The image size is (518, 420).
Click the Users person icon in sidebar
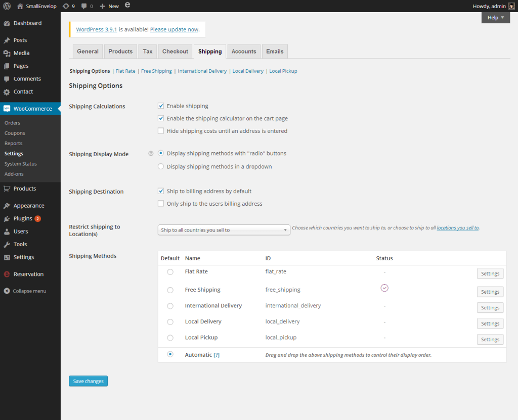click(x=7, y=231)
